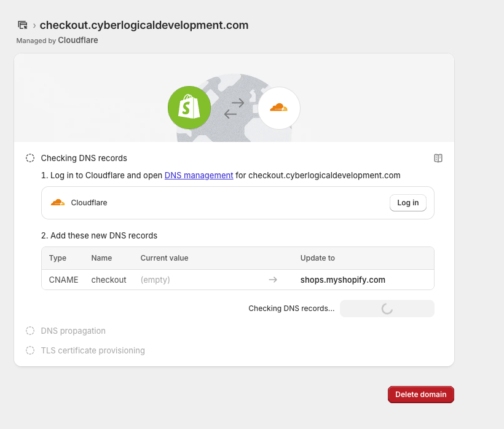
Task: Click the Managed by Cloudflare subtitle
Action: pos(57,41)
